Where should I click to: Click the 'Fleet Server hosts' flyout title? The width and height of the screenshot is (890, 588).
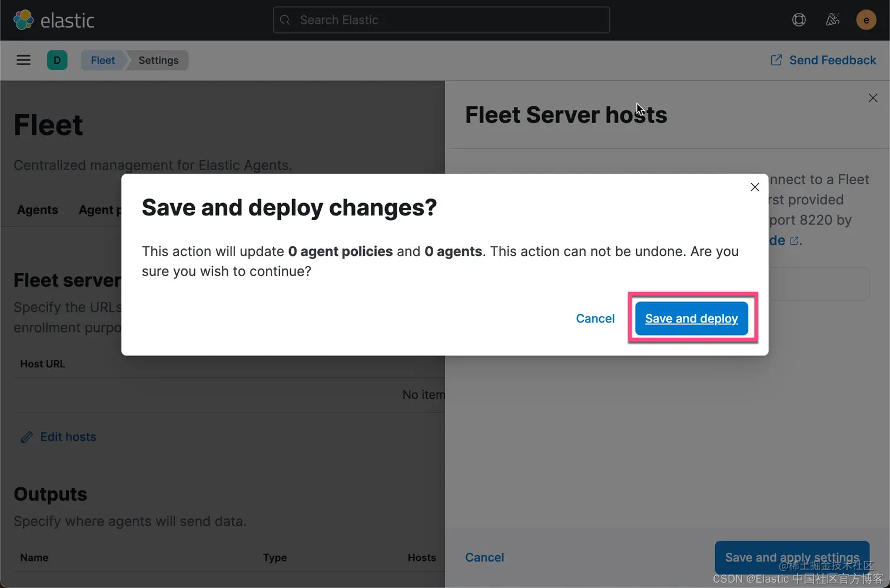point(566,115)
